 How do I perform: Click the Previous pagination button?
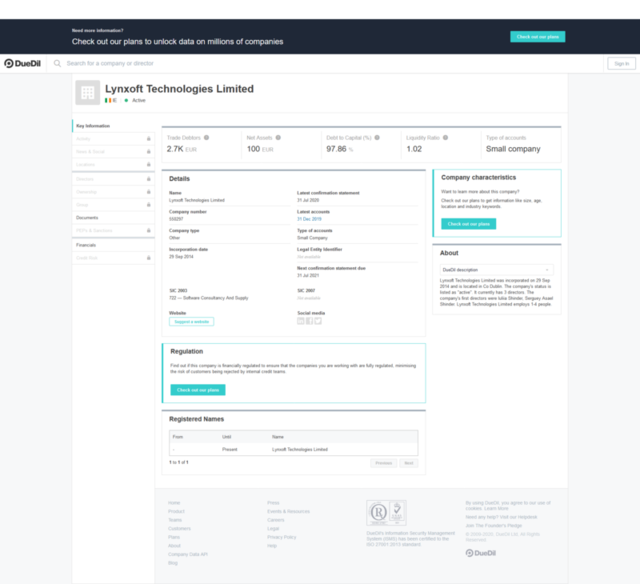[384, 463]
